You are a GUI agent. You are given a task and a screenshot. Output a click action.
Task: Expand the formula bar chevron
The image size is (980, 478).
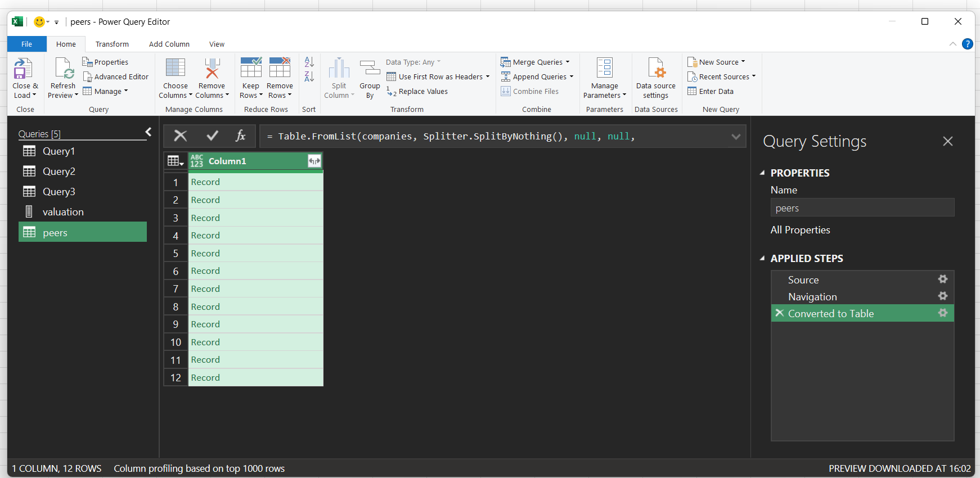point(736,137)
